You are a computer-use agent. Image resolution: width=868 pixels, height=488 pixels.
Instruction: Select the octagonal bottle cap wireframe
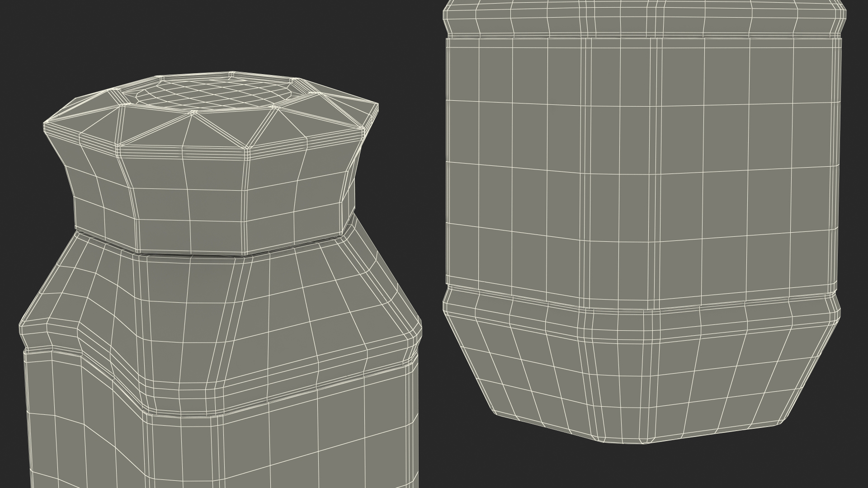coord(211,163)
